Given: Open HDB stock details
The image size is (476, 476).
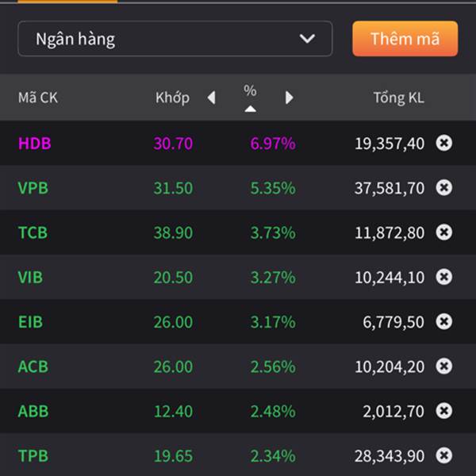Looking at the screenshot, I should 35,144.
